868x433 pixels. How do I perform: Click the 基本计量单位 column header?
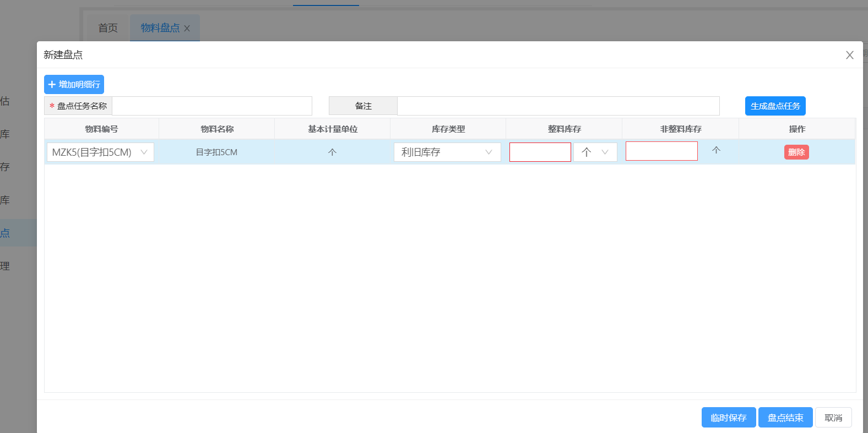click(333, 129)
